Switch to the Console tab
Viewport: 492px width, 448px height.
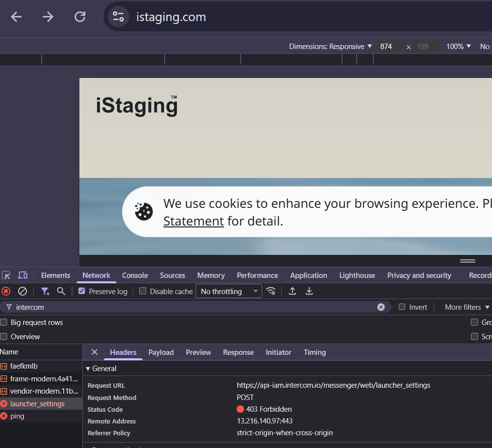pyautogui.click(x=135, y=275)
